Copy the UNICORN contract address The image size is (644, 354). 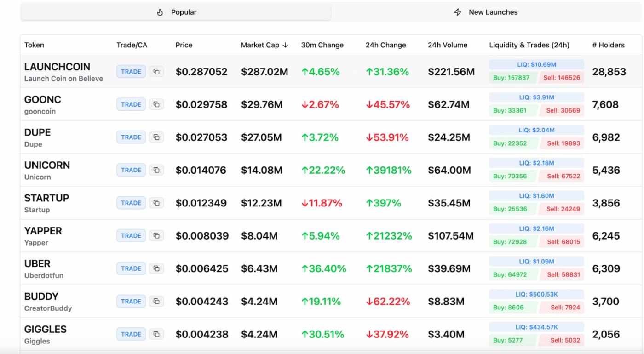click(x=156, y=170)
